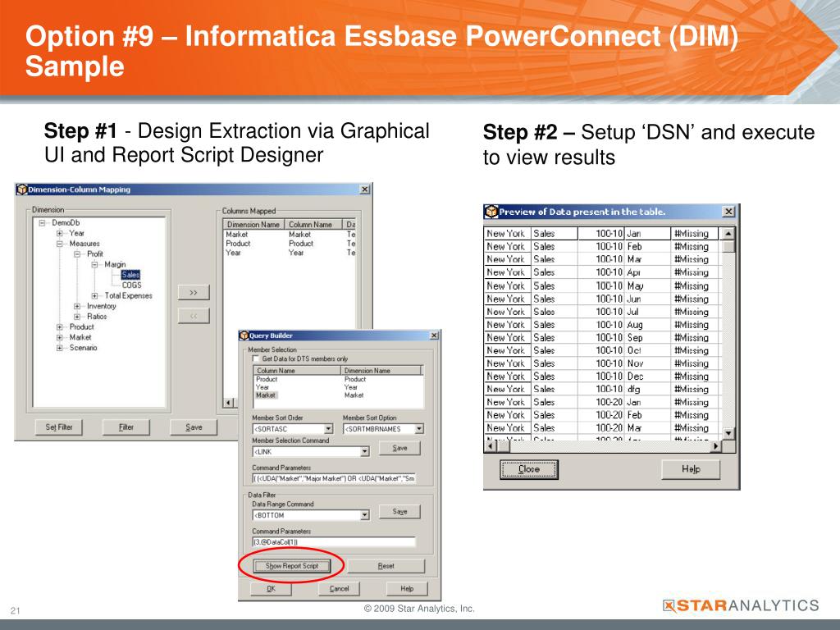
Task: Select the Year row in Columns Mapped
Action: [290, 253]
